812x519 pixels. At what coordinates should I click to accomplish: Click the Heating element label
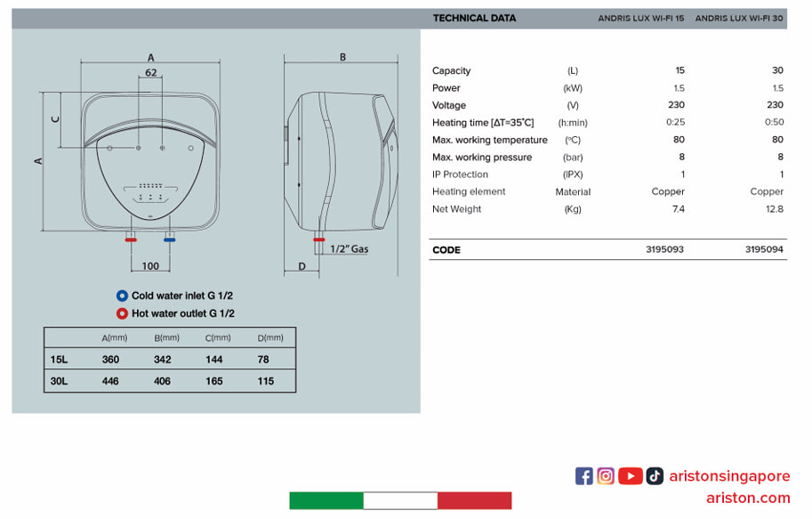[469, 191]
